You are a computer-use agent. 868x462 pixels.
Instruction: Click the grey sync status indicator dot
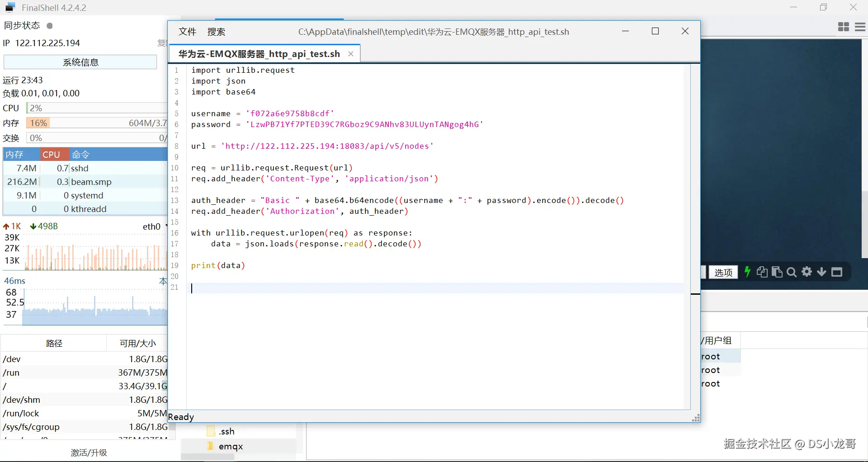(50, 26)
